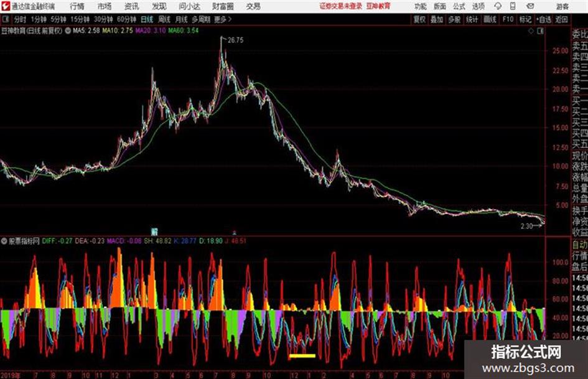The height and width of the screenshot is (379, 588).
Task: Open the 版面 menu
Action: pos(440,6)
